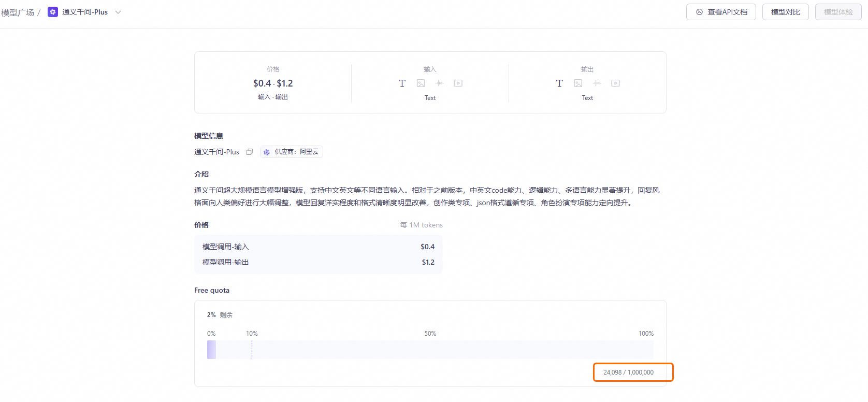Click the image input type icon
The width and height of the screenshot is (868, 402).
(x=421, y=83)
